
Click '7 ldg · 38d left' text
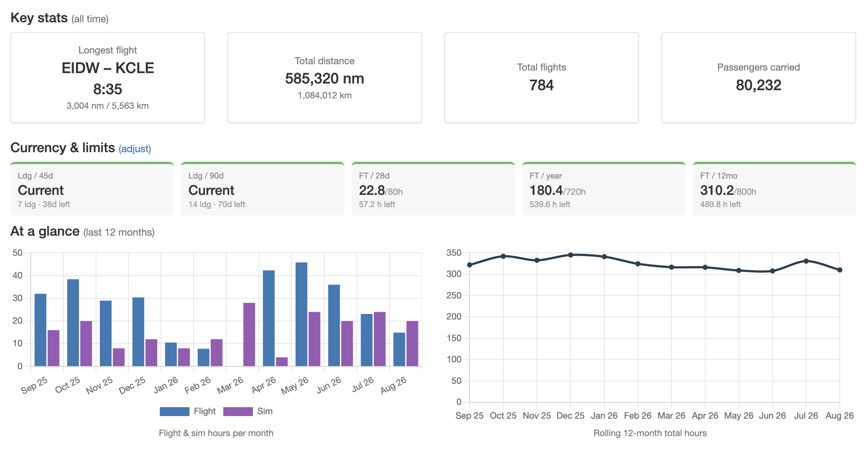click(44, 204)
